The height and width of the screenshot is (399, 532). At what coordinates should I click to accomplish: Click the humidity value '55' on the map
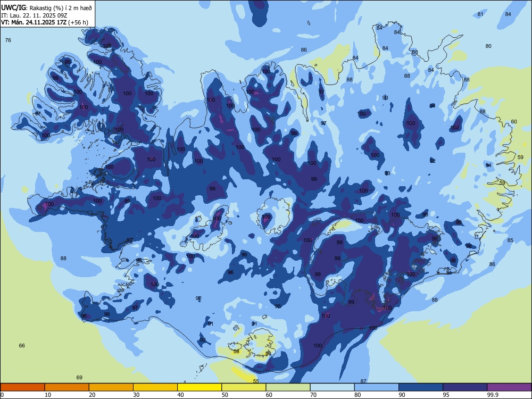[256, 381]
